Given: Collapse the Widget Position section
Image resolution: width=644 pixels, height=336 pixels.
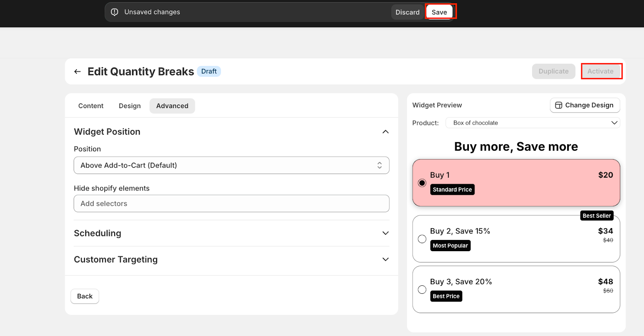Looking at the screenshot, I should [x=385, y=132].
